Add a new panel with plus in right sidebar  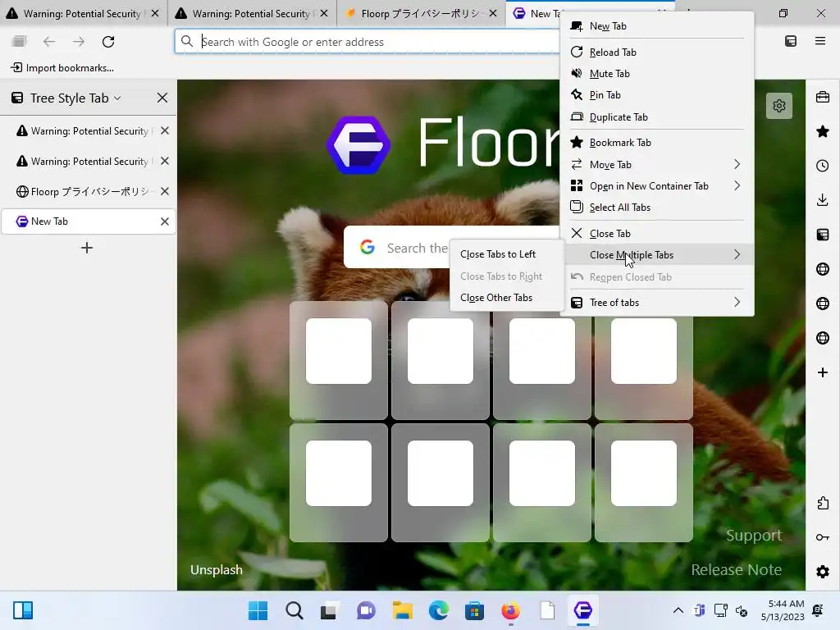[x=823, y=372]
